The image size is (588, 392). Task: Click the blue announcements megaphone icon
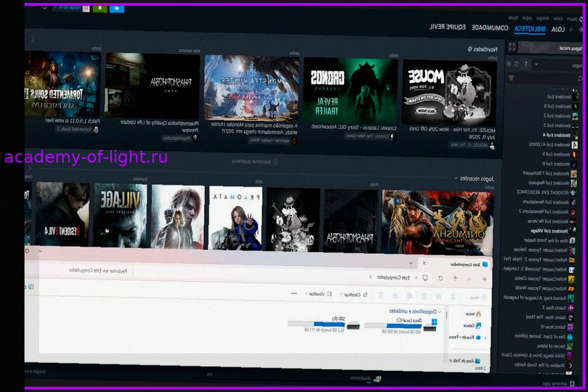118,8
